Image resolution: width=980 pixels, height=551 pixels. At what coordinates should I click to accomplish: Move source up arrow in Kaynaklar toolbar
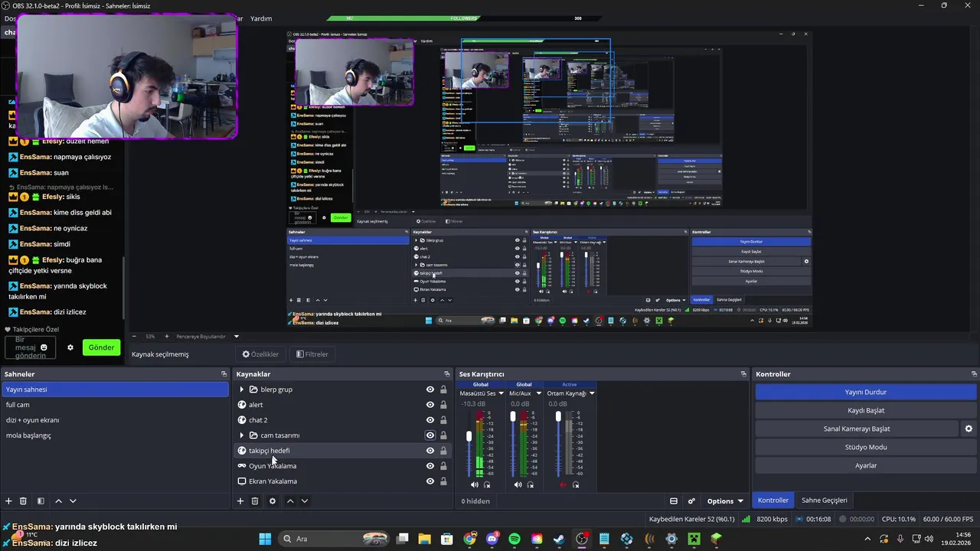(x=290, y=501)
